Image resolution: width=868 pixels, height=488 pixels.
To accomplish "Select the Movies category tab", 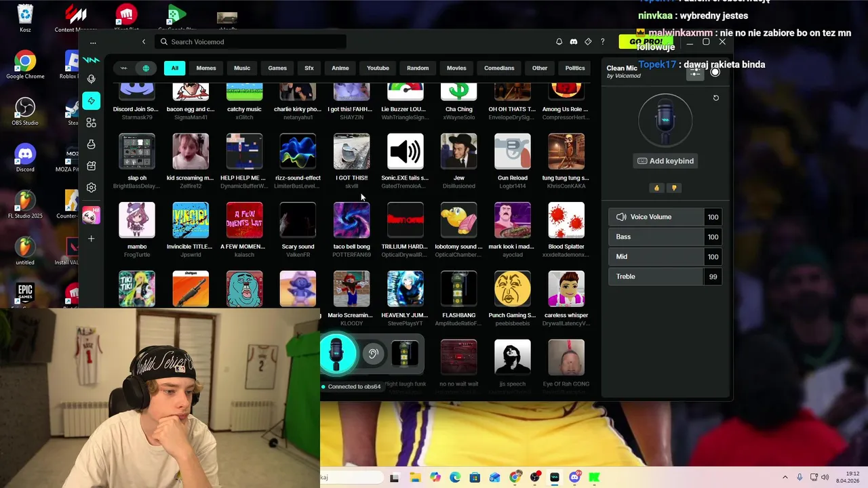I will (456, 68).
